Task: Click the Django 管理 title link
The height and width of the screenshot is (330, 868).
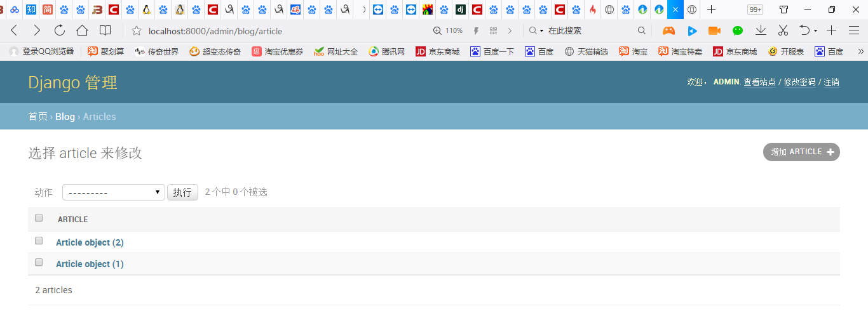Action: [72, 82]
